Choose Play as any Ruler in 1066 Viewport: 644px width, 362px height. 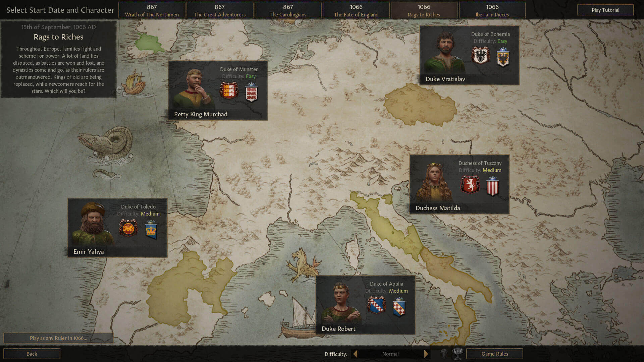(x=58, y=338)
